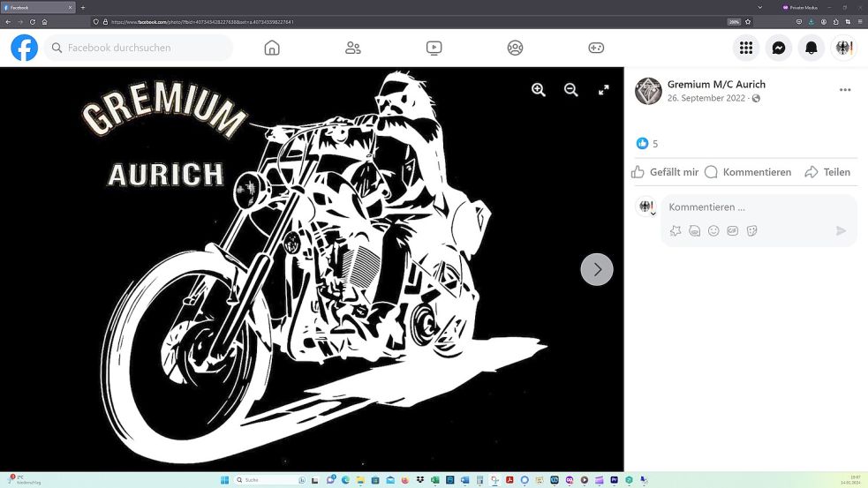Open the Watch video icon

[x=434, y=49]
